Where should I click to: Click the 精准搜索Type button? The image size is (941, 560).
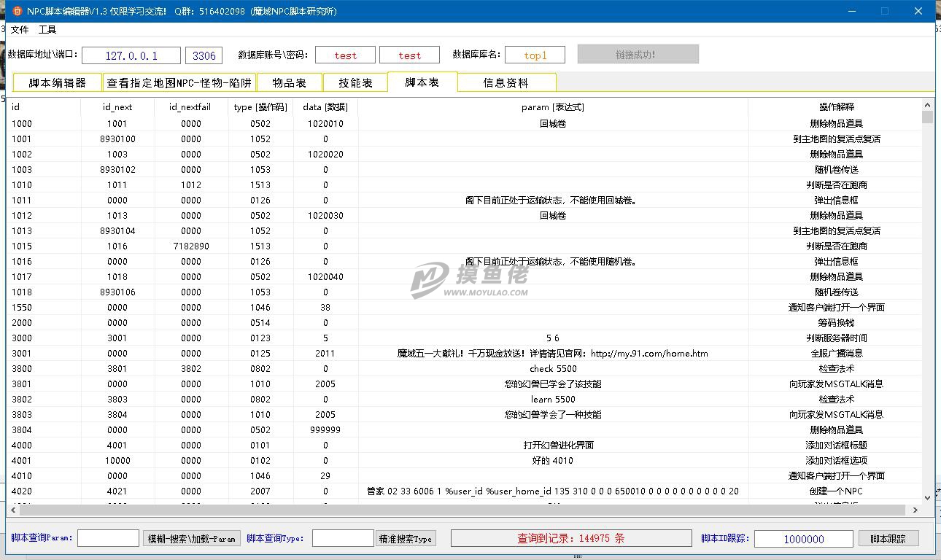406,539
